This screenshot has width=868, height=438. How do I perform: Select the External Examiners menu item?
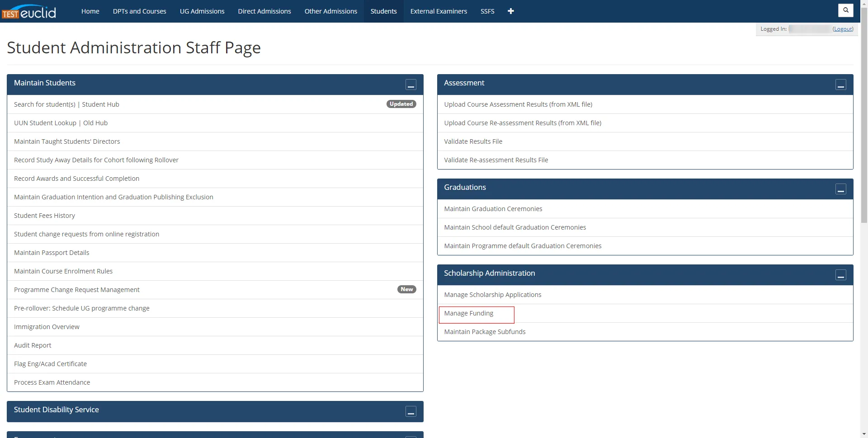438,11
